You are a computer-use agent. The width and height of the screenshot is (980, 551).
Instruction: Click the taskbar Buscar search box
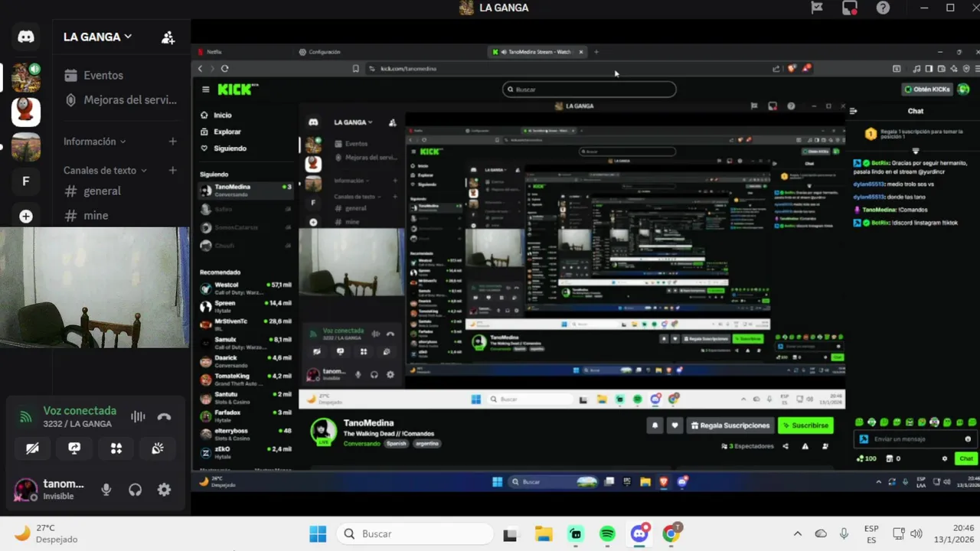point(415,533)
